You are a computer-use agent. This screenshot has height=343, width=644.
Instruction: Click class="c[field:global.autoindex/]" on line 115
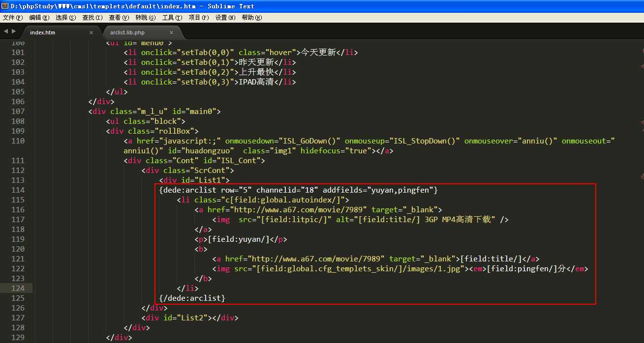coord(270,200)
